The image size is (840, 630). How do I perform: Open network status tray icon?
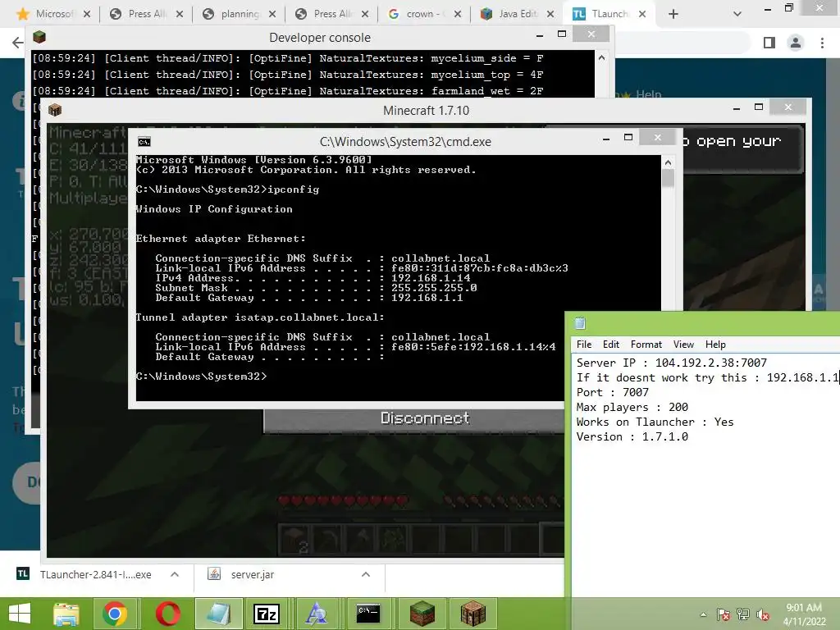click(x=743, y=614)
